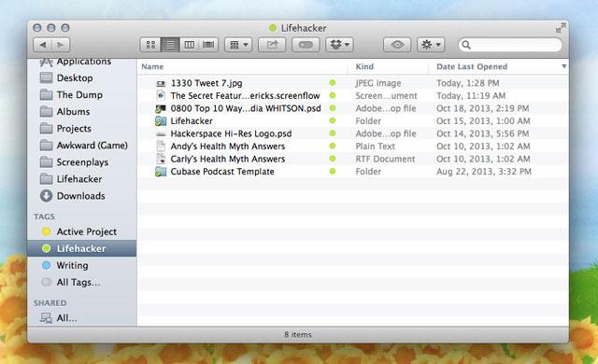
Task: Toggle sort direction arrow on date column
Action: (563, 66)
